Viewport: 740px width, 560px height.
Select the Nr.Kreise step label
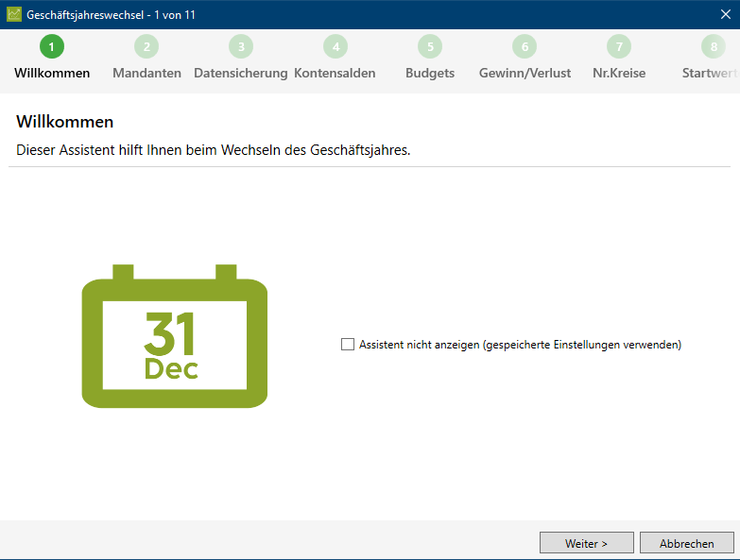tap(619, 73)
